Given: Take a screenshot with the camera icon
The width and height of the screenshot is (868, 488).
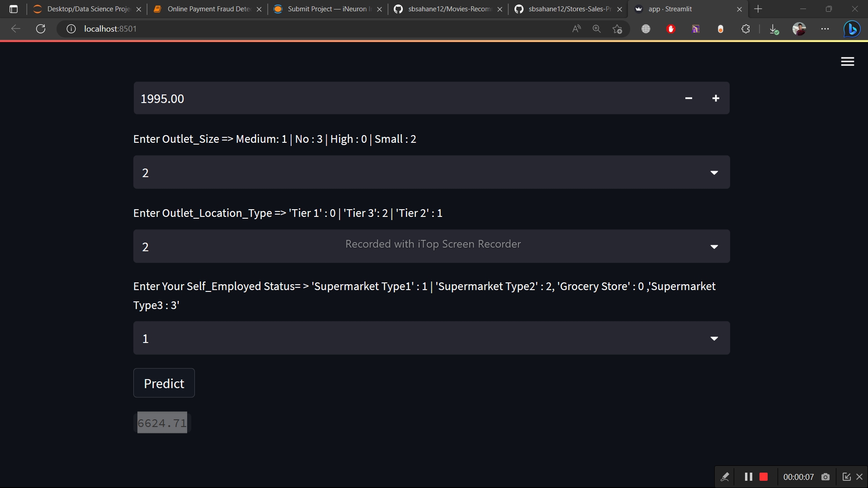Looking at the screenshot, I should 826,477.
